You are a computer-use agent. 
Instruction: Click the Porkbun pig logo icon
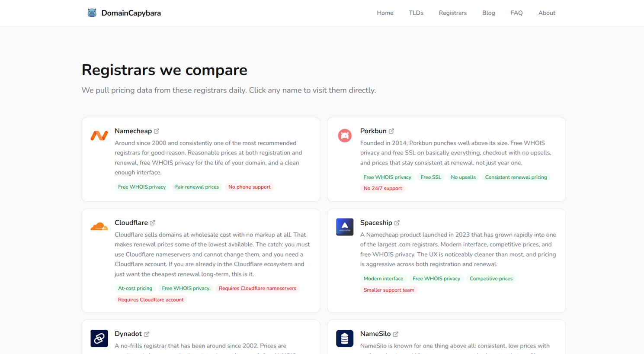point(345,135)
